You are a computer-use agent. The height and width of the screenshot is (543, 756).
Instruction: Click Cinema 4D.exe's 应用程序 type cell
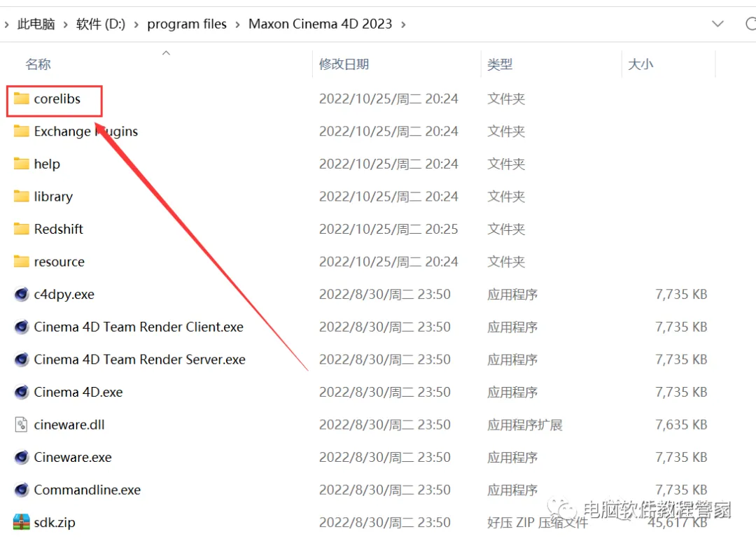pos(512,392)
